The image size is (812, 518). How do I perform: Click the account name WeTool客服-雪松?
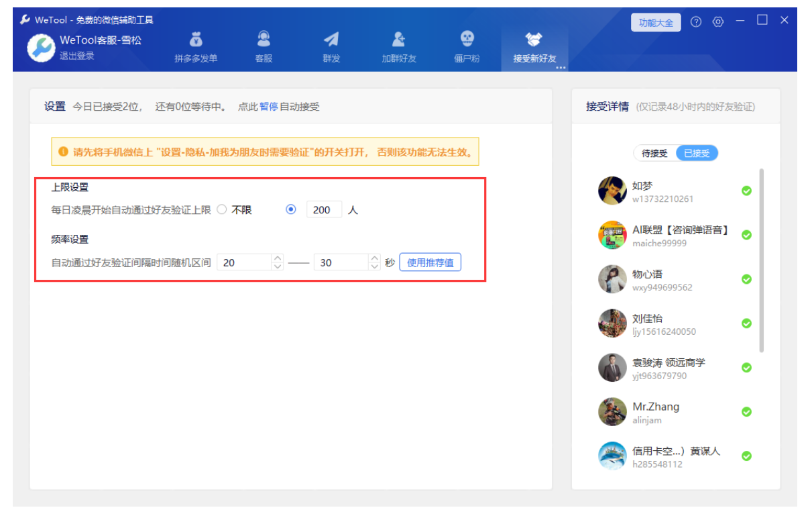click(x=101, y=40)
